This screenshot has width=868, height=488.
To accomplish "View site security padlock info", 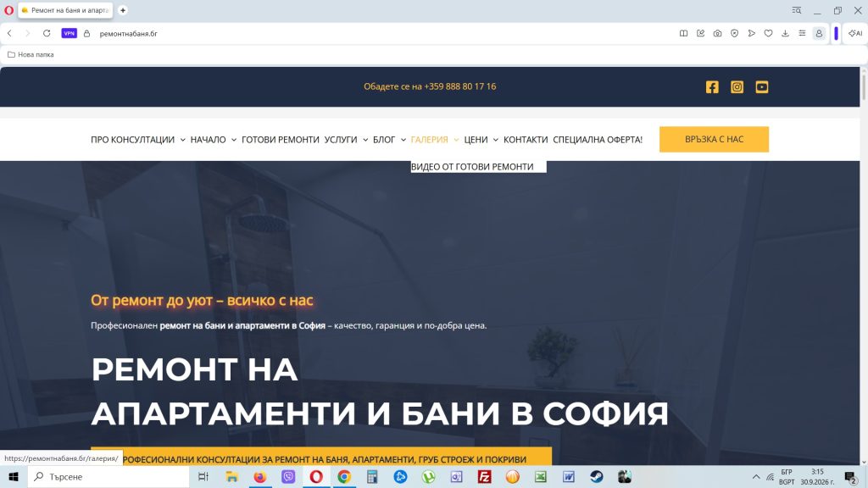I will click(87, 33).
